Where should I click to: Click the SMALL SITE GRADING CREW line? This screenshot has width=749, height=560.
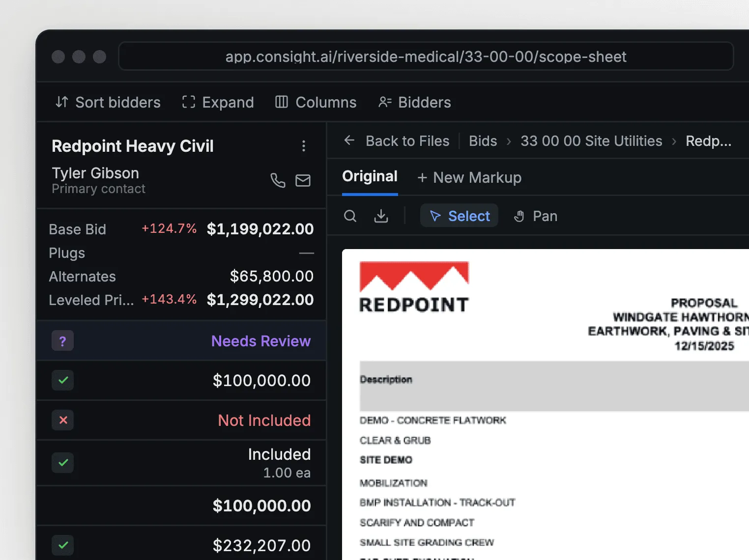pyautogui.click(x=427, y=542)
